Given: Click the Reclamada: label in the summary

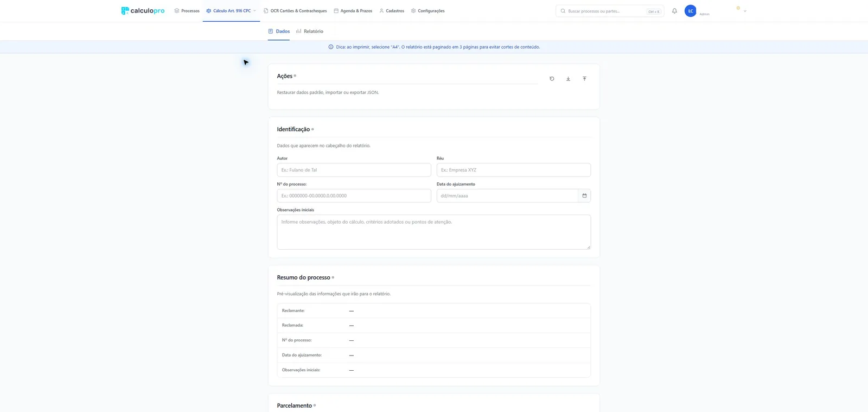Looking at the screenshot, I should pos(292,325).
